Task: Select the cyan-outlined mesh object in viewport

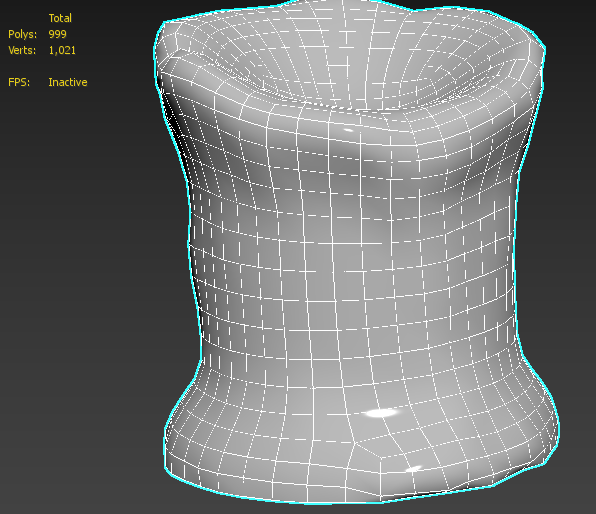Action: coord(355,253)
